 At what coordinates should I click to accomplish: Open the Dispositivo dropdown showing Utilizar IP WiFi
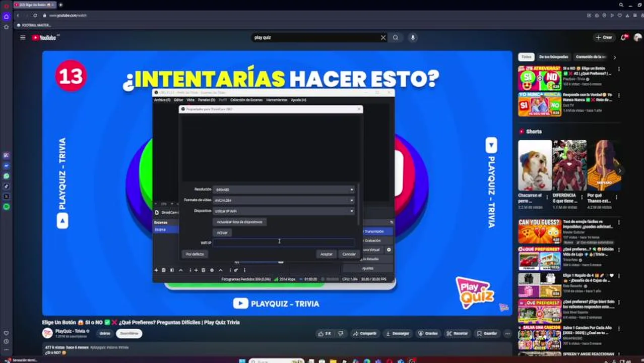coord(284,211)
